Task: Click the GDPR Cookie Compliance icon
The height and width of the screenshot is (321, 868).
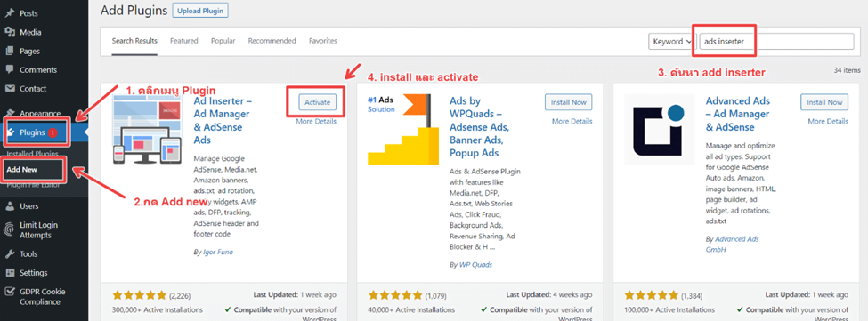Action: 10,292
